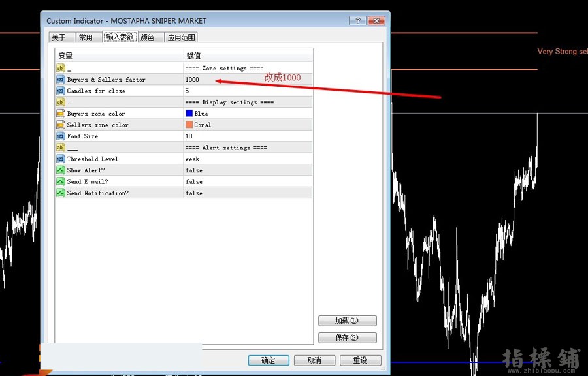Click the boolean icon for Show Alert?
This screenshot has width=588, height=376.
pos(60,170)
